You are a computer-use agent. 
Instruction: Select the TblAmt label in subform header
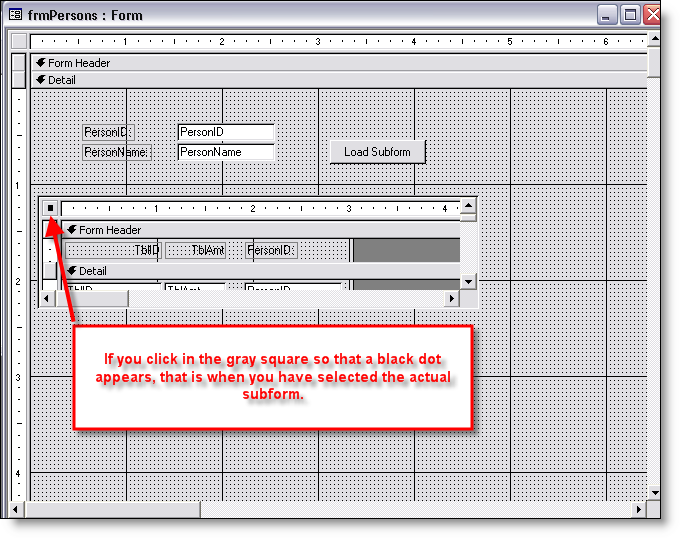click(x=206, y=250)
